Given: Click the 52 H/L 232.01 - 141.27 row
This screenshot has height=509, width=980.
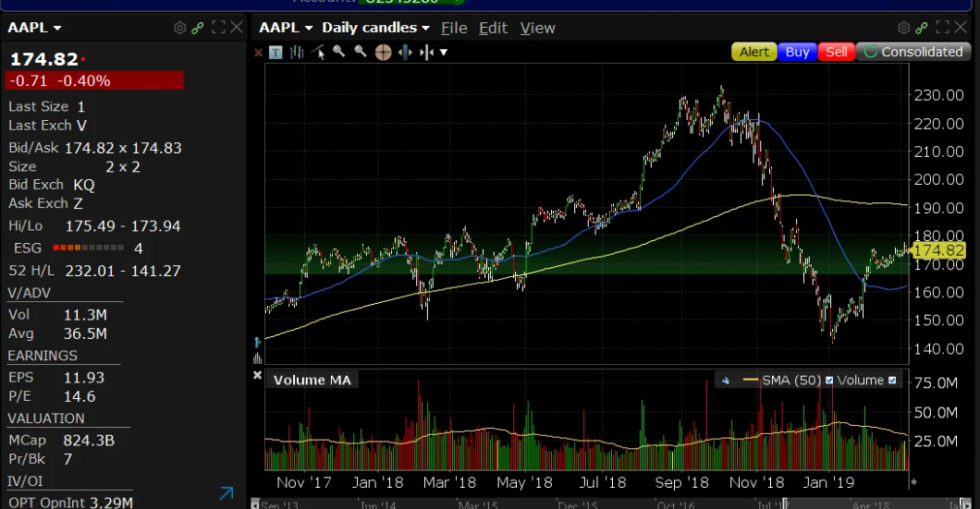Looking at the screenshot, I should [x=94, y=271].
